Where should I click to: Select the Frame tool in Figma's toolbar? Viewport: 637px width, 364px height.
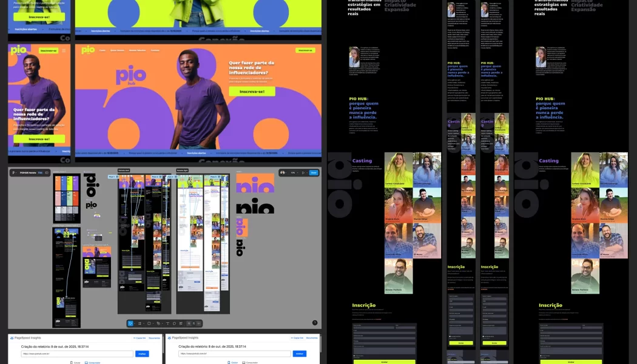pyautogui.click(x=140, y=323)
